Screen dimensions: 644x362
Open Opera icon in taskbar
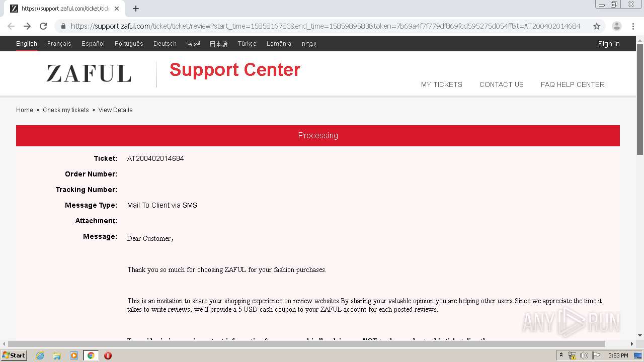point(108,355)
